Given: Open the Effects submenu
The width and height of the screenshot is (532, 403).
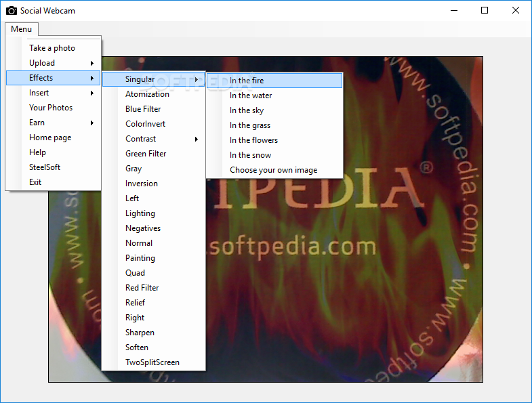Looking at the screenshot, I should pos(54,78).
